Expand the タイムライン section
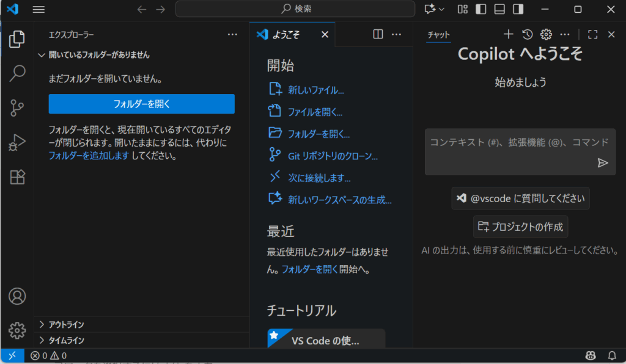 66,340
